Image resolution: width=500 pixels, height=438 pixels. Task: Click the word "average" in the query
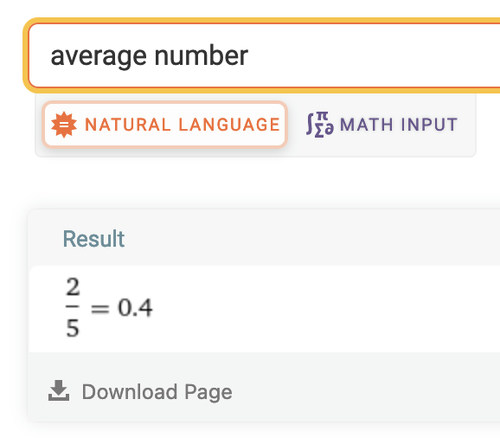[99, 56]
